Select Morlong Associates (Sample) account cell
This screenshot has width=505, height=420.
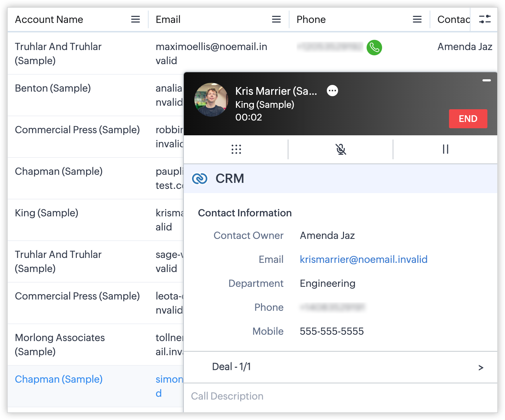coord(60,345)
